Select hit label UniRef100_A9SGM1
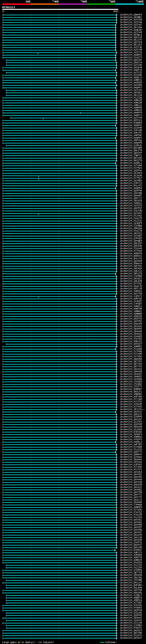146x644 pixels. coord(131,593)
